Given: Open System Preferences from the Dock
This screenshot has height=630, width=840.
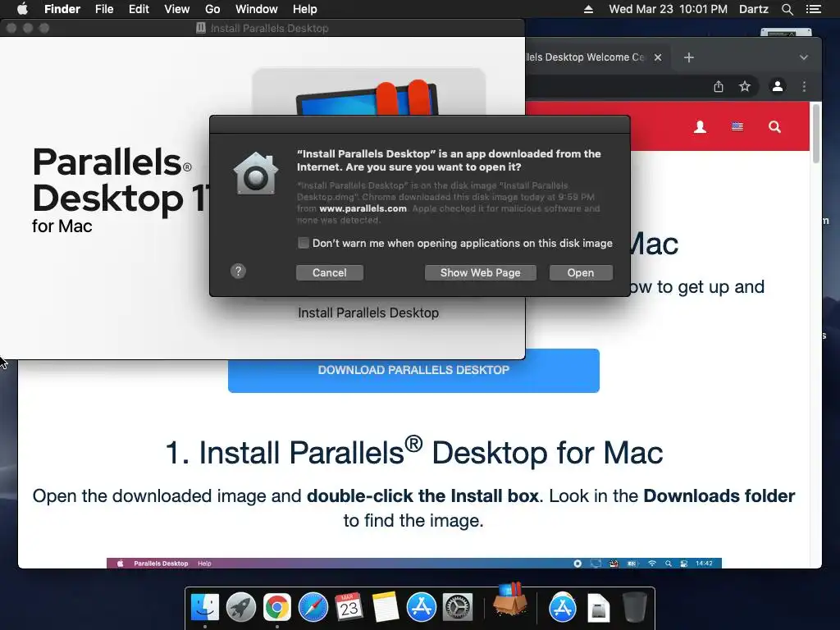Looking at the screenshot, I should point(458,608).
